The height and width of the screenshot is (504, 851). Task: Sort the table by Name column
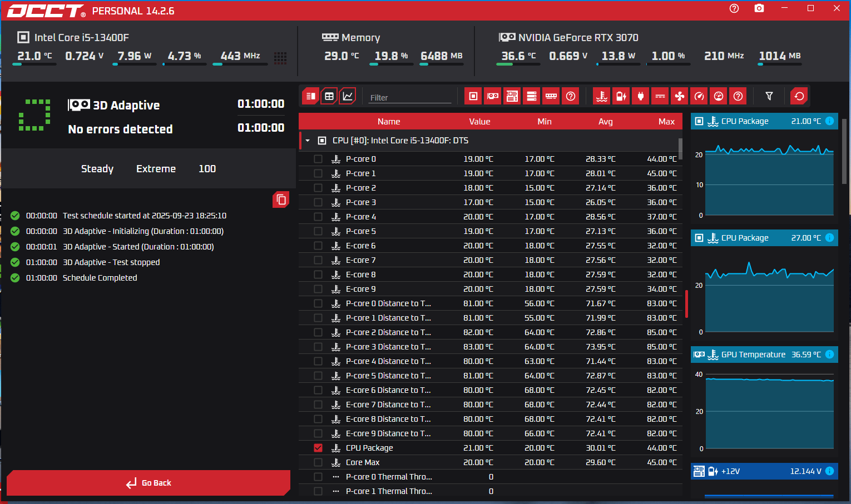389,122
